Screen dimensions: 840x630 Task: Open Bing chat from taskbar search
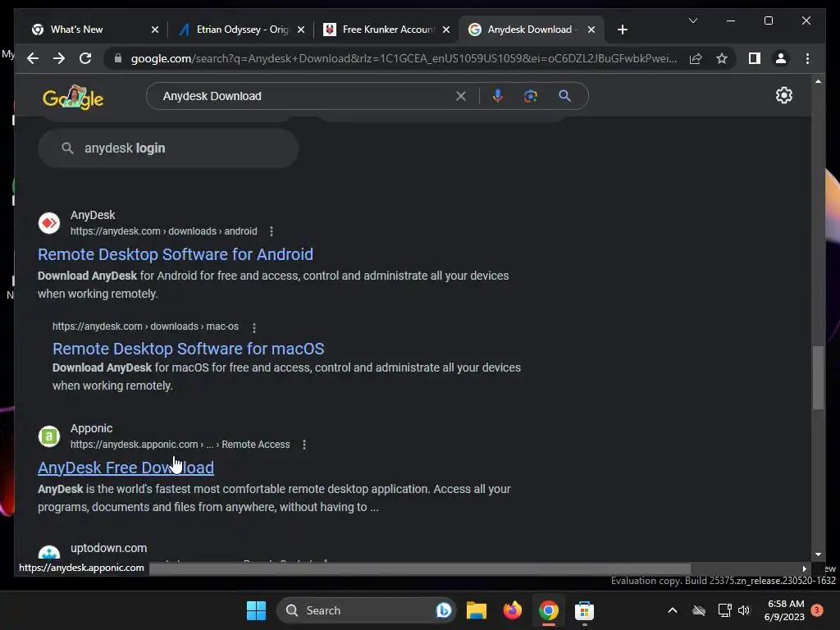(x=444, y=610)
